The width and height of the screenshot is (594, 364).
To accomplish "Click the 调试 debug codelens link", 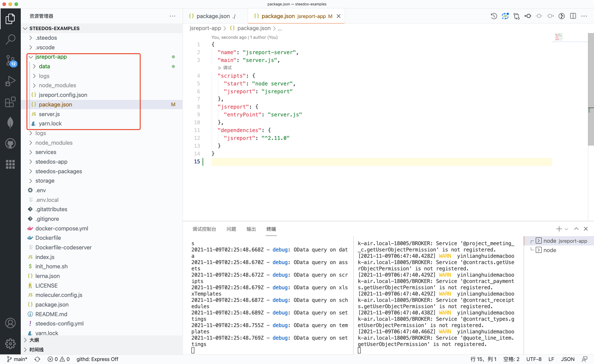I will coord(225,68).
